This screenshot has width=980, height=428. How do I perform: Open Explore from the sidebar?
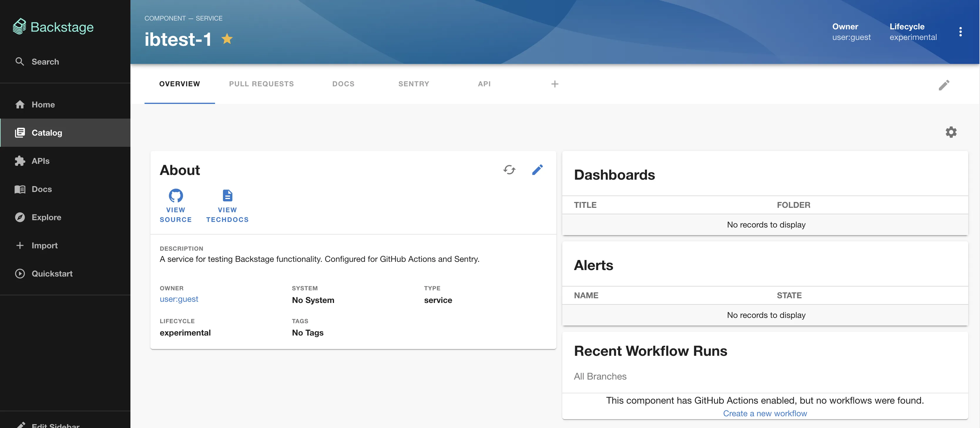(x=46, y=218)
